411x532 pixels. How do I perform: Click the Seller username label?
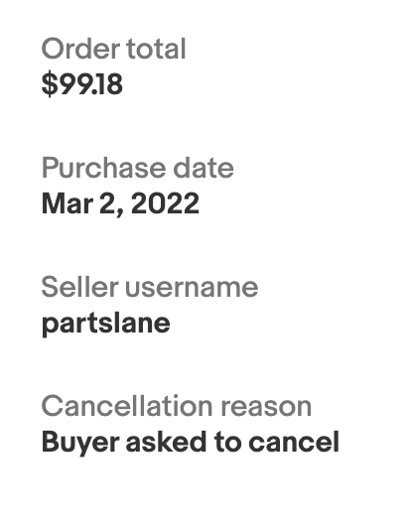click(x=150, y=287)
